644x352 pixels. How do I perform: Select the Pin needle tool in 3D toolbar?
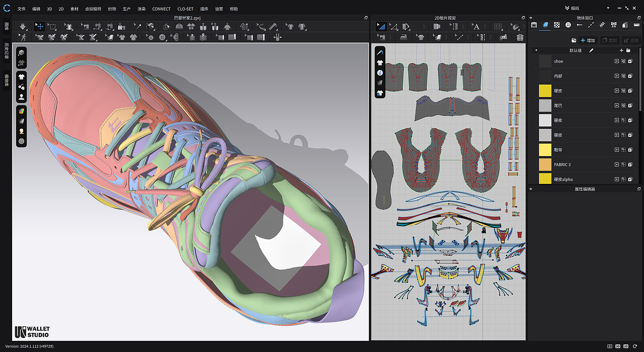click(x=137, y=27)
